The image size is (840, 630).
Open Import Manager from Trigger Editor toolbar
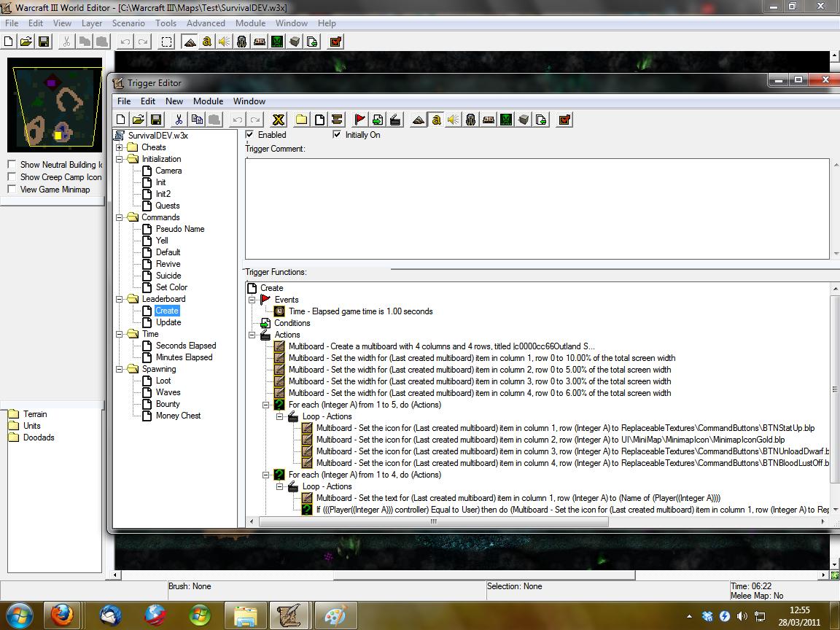point(542,120)
